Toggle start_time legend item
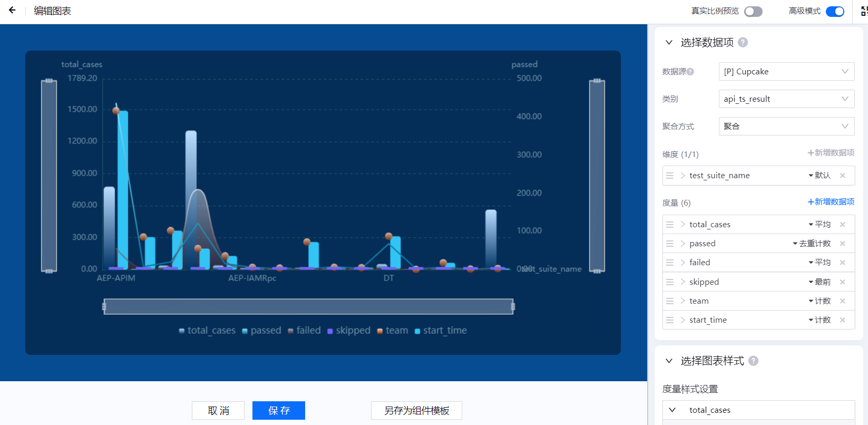This screenshot has width=868, height=425. tap(441, 331)
